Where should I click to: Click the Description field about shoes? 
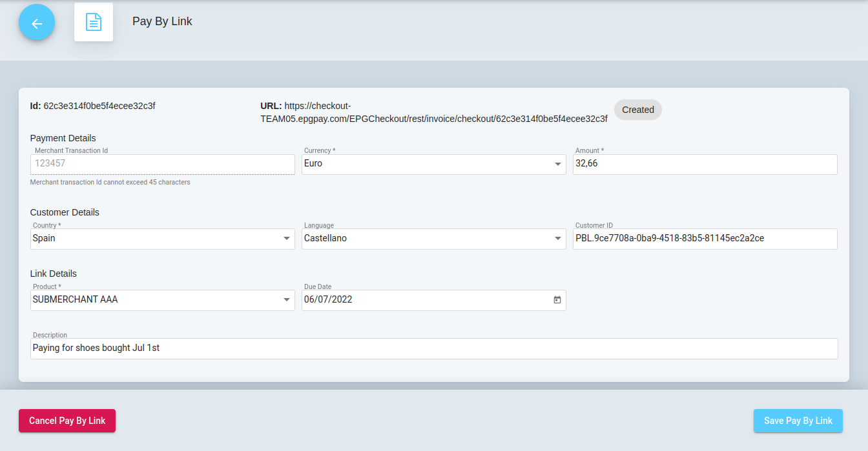click(433, 348)
